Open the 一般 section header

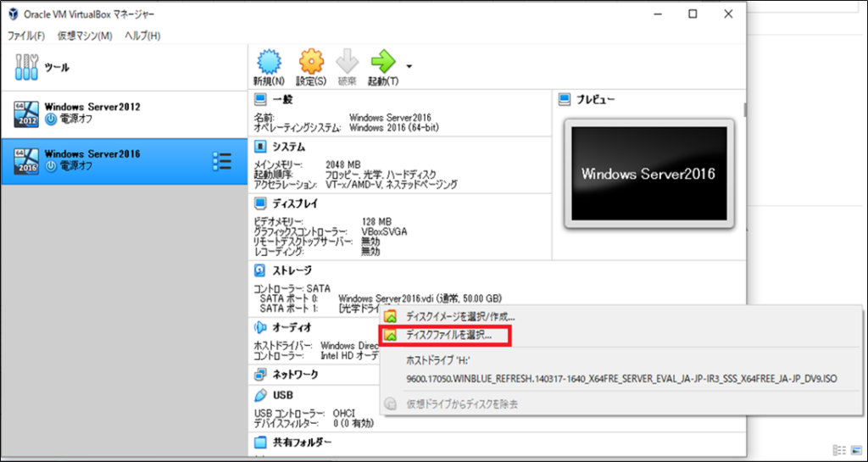[x=283, y=100]
